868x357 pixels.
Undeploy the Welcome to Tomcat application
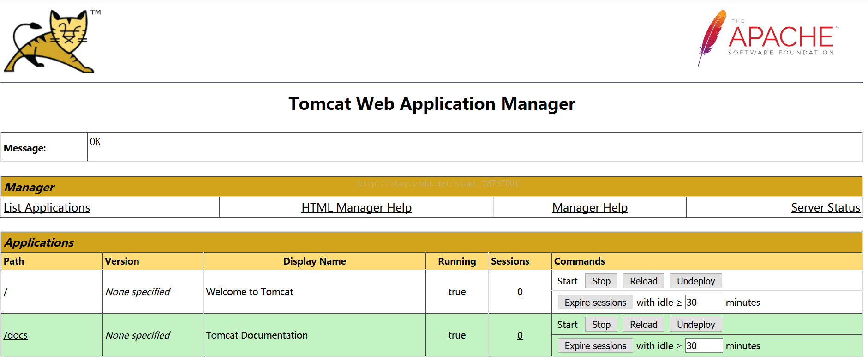(696, 281)
